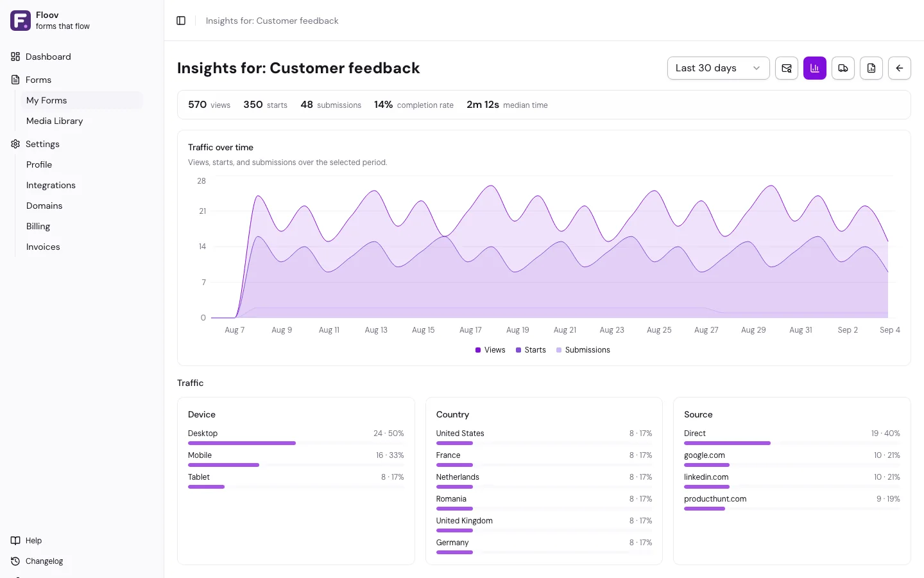Screen dimensions: 924x578
Task: Open the Profile settings page
Action: pos(82,164)
